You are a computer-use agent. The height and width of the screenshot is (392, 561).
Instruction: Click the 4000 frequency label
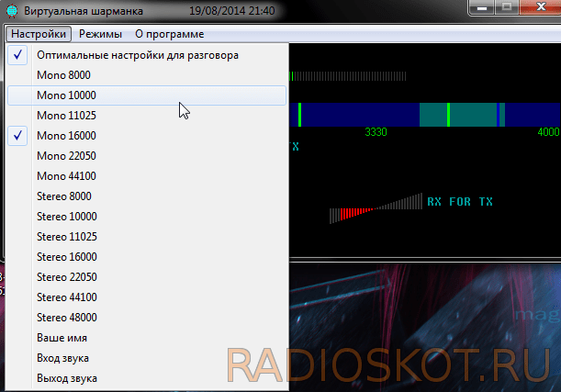click(548, 132)
